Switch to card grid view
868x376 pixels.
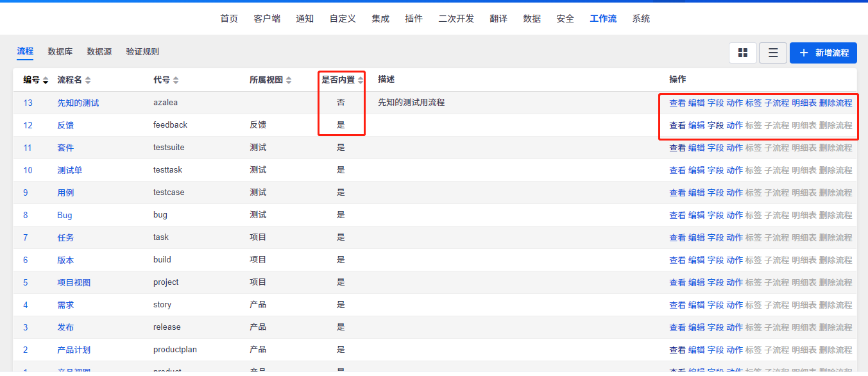[743, 53]
